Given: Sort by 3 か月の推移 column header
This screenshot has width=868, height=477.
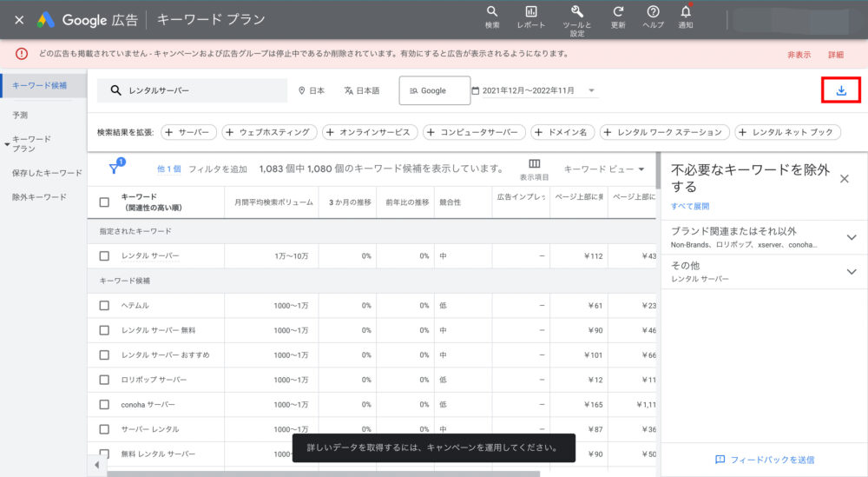Looking at the screenshot, I should pos(350,202).
